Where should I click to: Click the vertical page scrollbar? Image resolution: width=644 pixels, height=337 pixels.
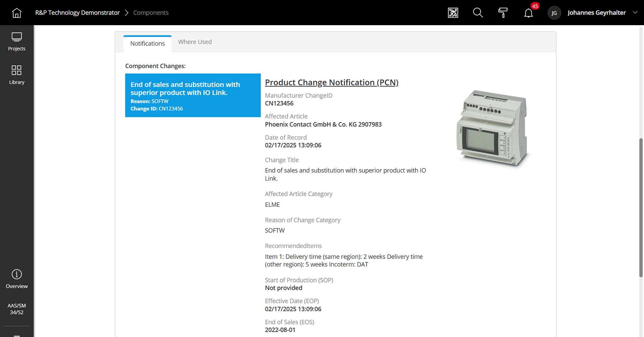click(641, 207)
